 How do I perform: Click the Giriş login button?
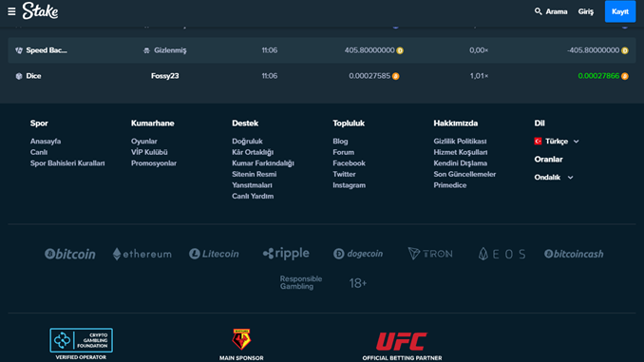coord(586,11)
